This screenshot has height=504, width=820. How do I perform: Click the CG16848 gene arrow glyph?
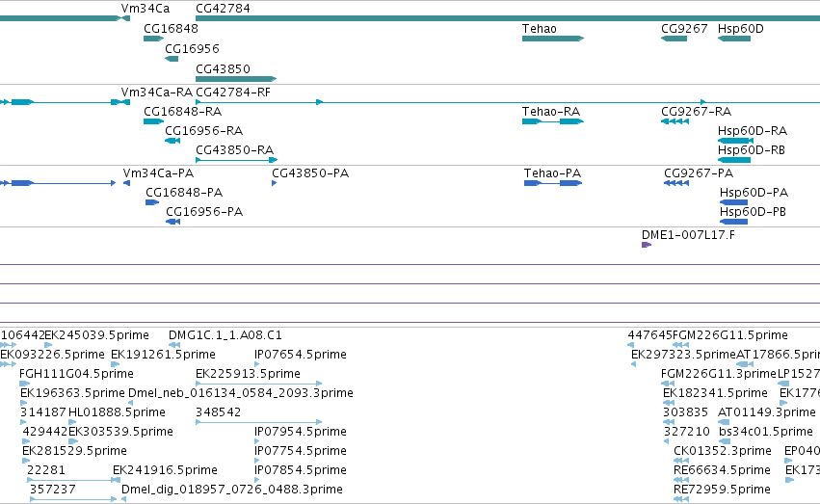tap(154, 39)
